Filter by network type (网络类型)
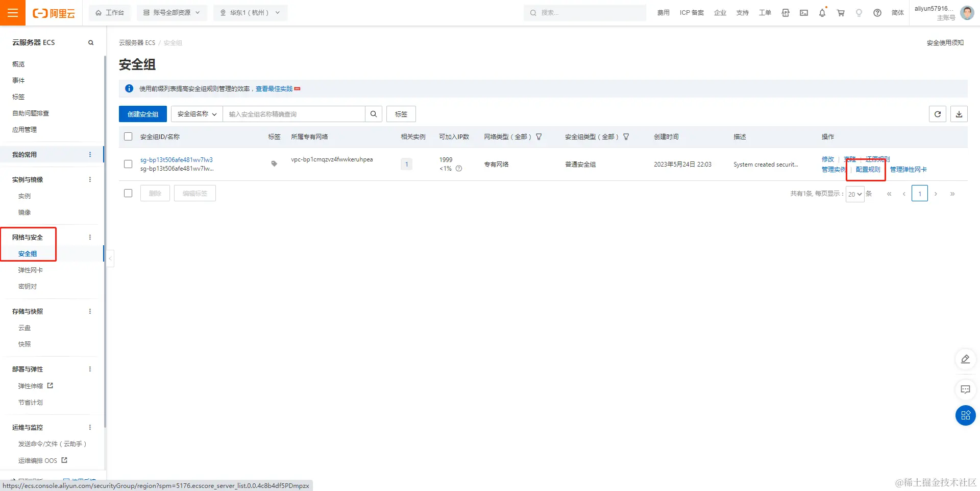 click(539, 137)
